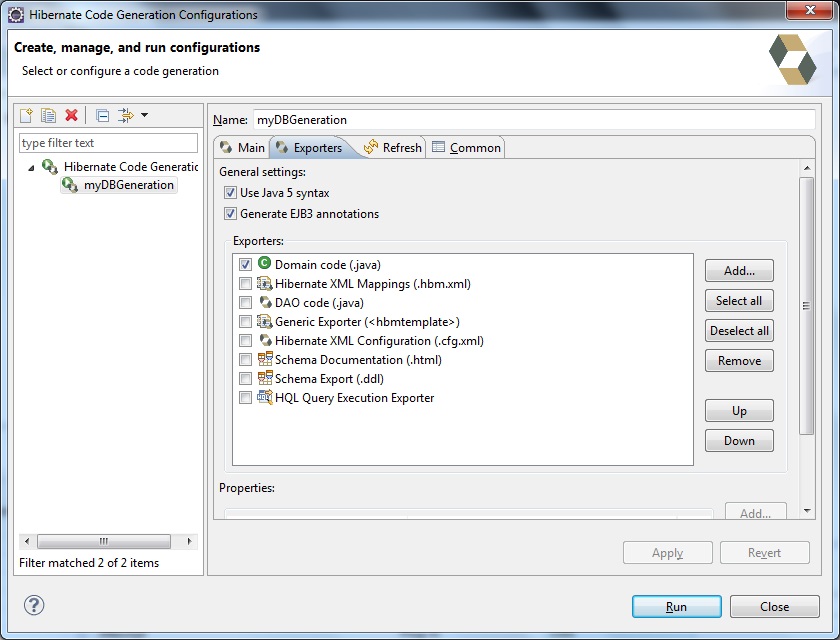Click the Collapse All icon
Screen dimensions: 840x640
pos(102,115)
